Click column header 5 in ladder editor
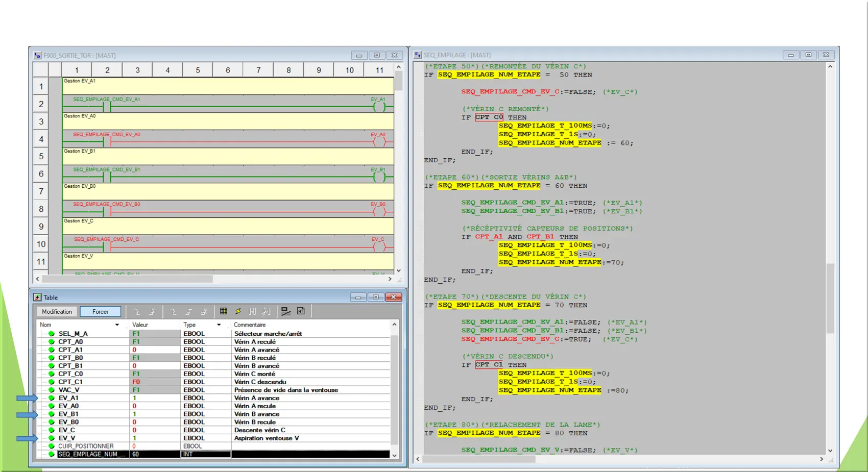 (198, 70)
